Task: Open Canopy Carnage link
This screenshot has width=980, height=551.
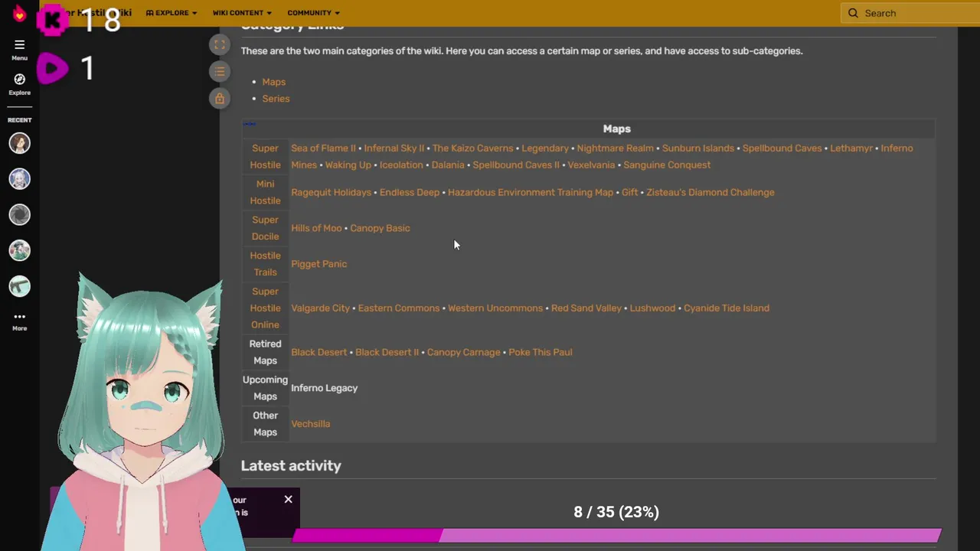Action: pyautogui.click(x=463, y=353)
